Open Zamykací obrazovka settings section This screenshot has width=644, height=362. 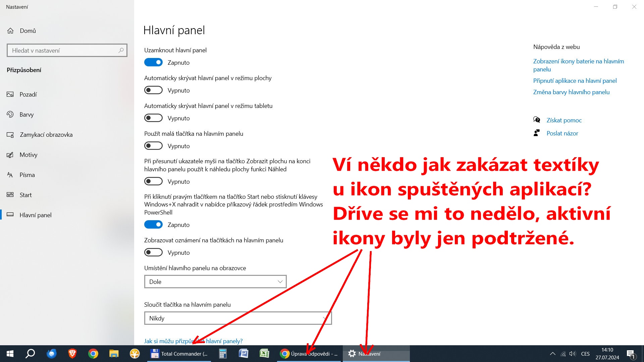46,135
